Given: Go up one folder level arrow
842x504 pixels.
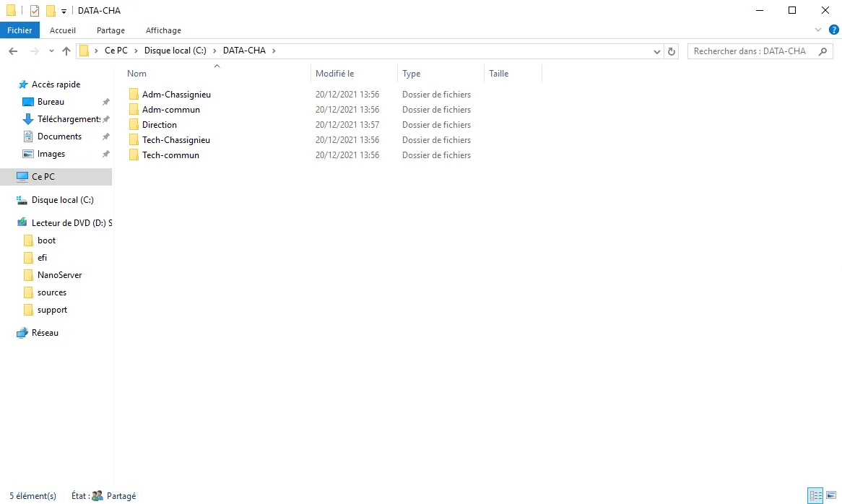Looking at the screenshot, I should pyautogui.click(x=66, y=51).
